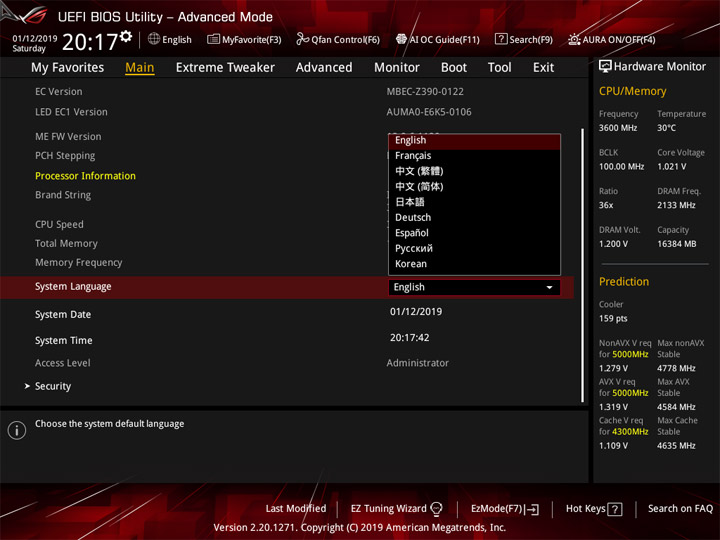Expand the Security submenu arrow
Image resolution: width=720 pixels, height=540 pixels.
coord(27,386)
